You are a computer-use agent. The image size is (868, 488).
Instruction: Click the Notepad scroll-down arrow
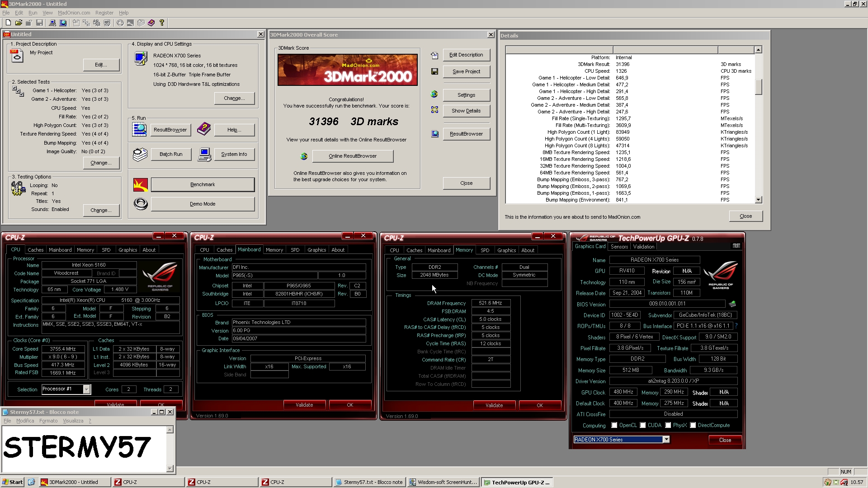coord(170,469)
